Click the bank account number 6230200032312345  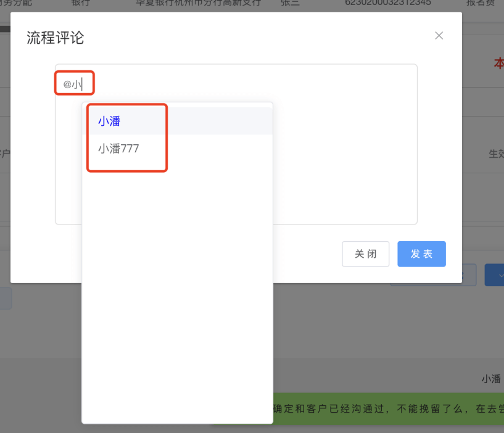pos(396,3)
